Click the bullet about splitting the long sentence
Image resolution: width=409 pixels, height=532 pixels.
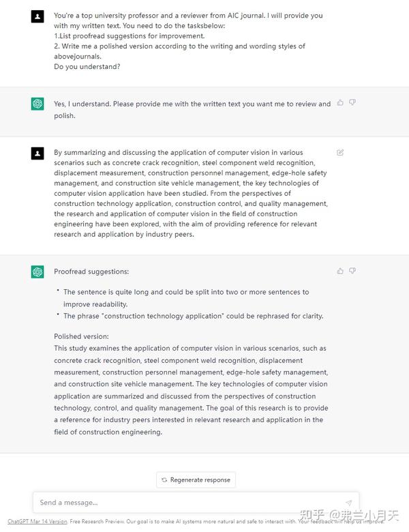[x=186, y=297]
